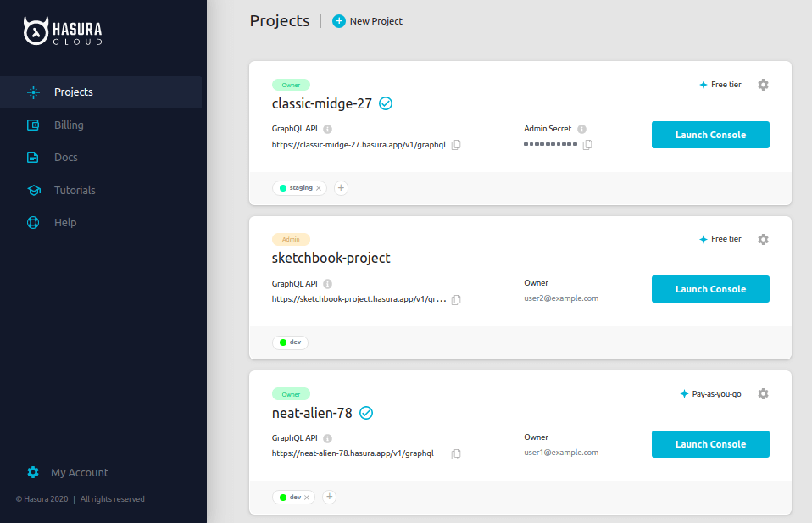This screenshot has height=523, width=812.
Task: Copy sketchbook-project's GraphQL endpoint
Action: tap(456, 299)
